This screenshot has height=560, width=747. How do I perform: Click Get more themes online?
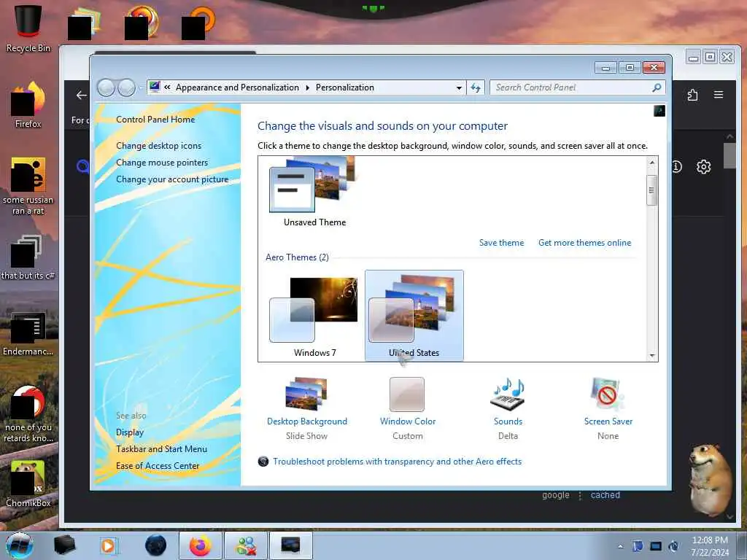pyautogui.click(x=584, y=243)
